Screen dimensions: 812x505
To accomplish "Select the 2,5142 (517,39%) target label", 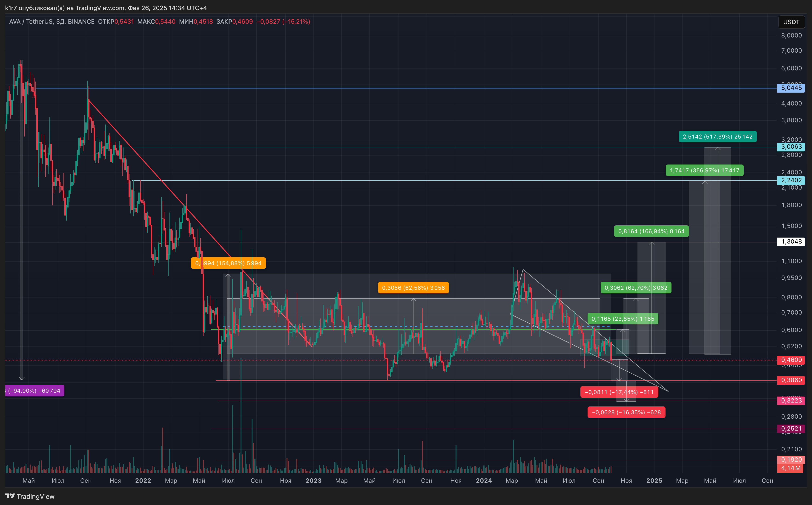I will (x=717, y=137).
